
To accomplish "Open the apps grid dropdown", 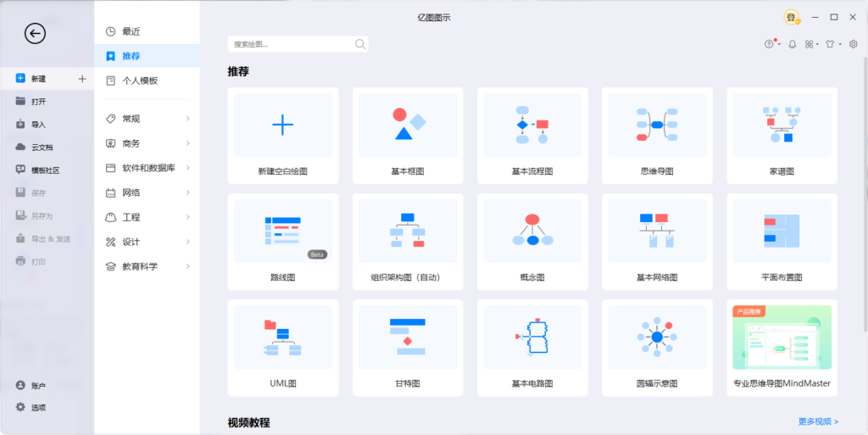I will pyautogui.click(x=811, y=44).
